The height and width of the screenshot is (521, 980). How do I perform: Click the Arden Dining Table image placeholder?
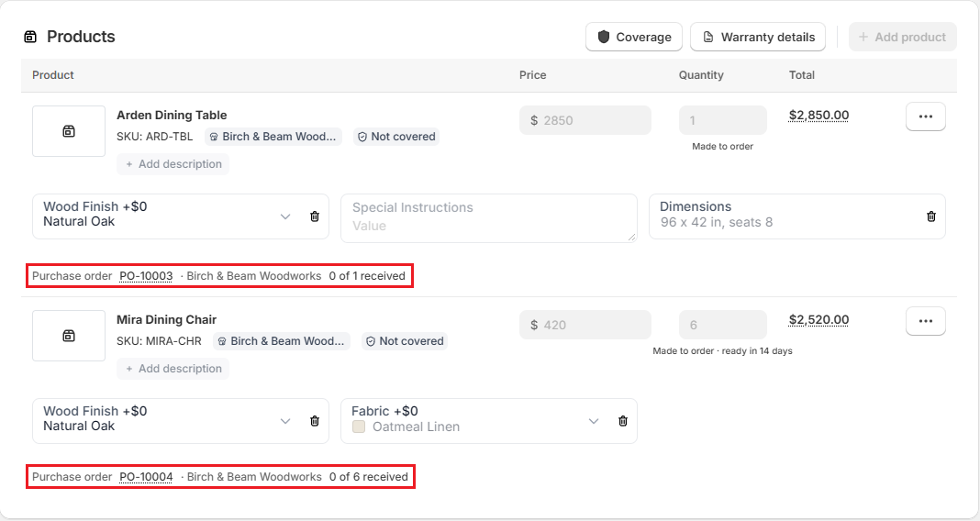[x=69, y=131]
